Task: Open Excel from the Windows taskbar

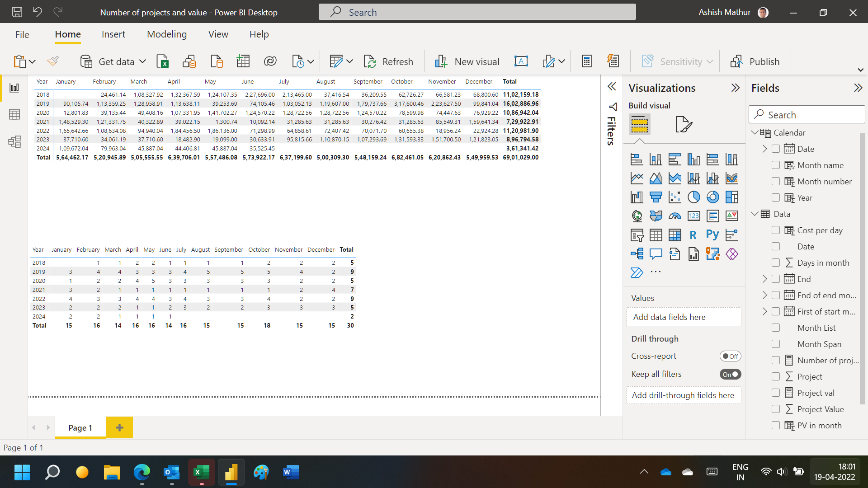Action: click(x=201, y=472)
